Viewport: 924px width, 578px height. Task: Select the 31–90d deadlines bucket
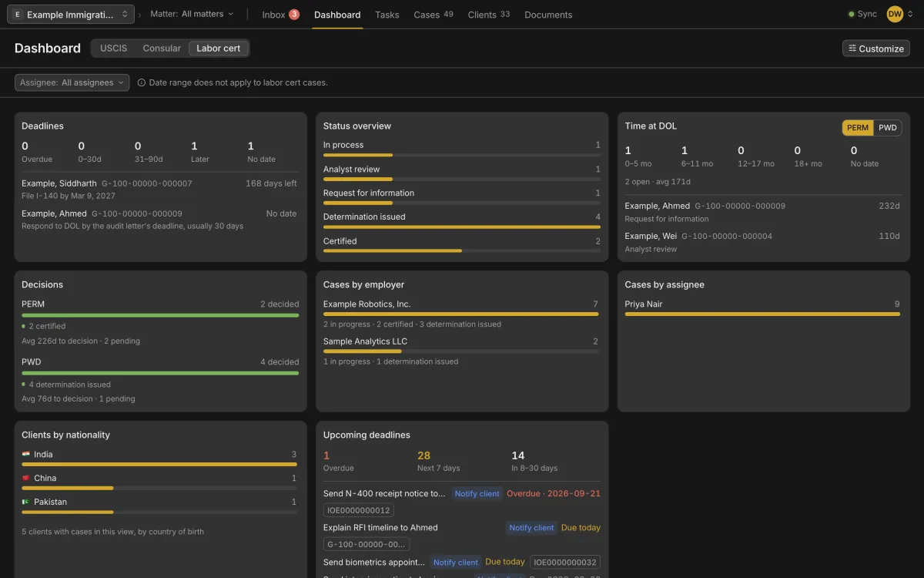(x=149, y=152)
